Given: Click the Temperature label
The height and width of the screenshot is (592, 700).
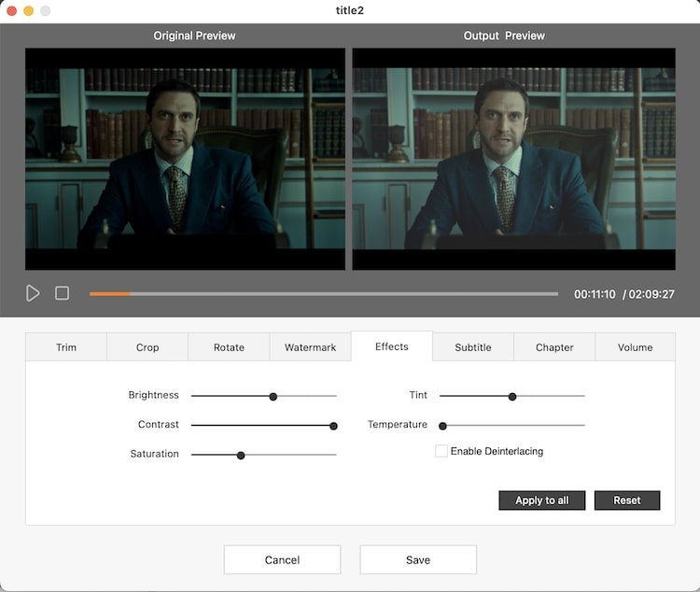Looking at the screenshot, I should [398, 425].
